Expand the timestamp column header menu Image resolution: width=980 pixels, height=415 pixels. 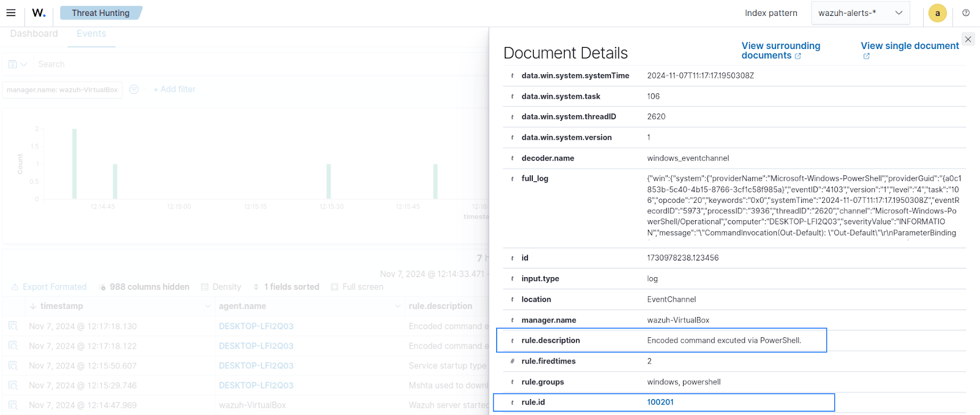tap(208, 306)
